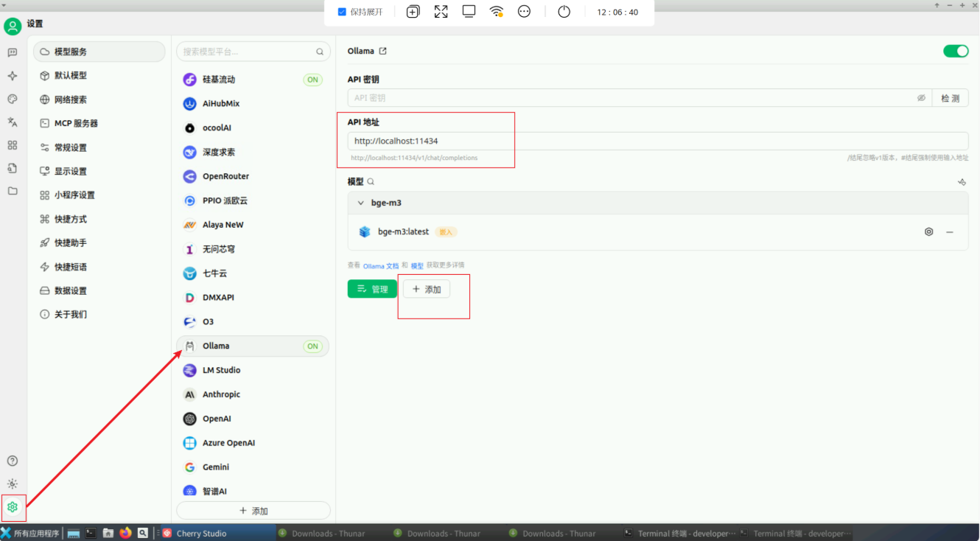Click the monitor display icon in top toolbar
The height and width of the screenshot is (541, 980).
point(469,12)
